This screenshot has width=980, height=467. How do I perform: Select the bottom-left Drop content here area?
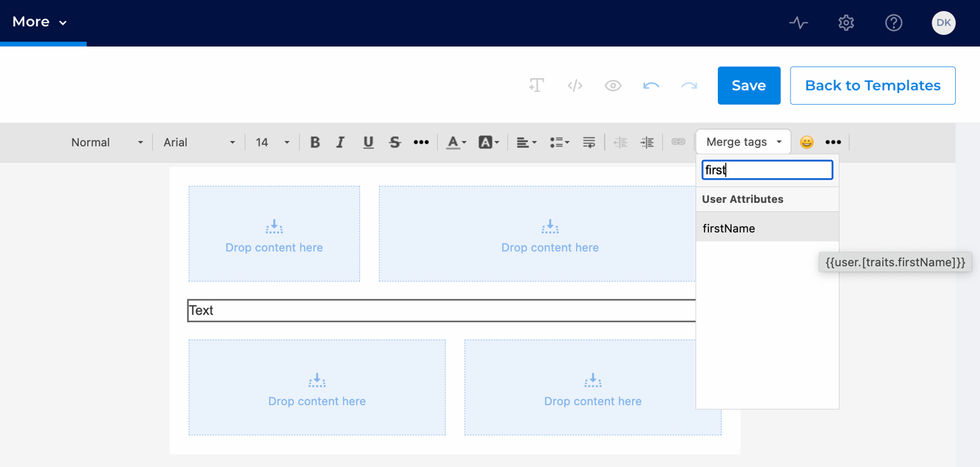317,387
